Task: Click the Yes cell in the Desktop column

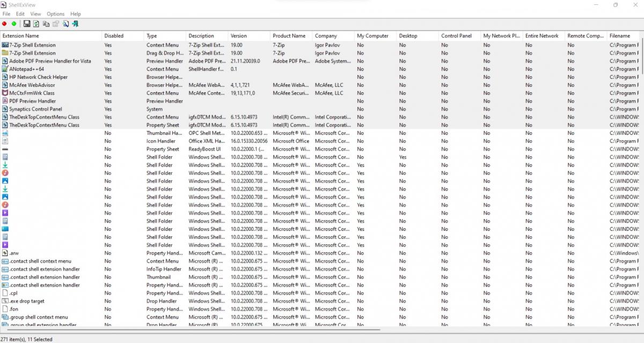Action: pos(403,157)
